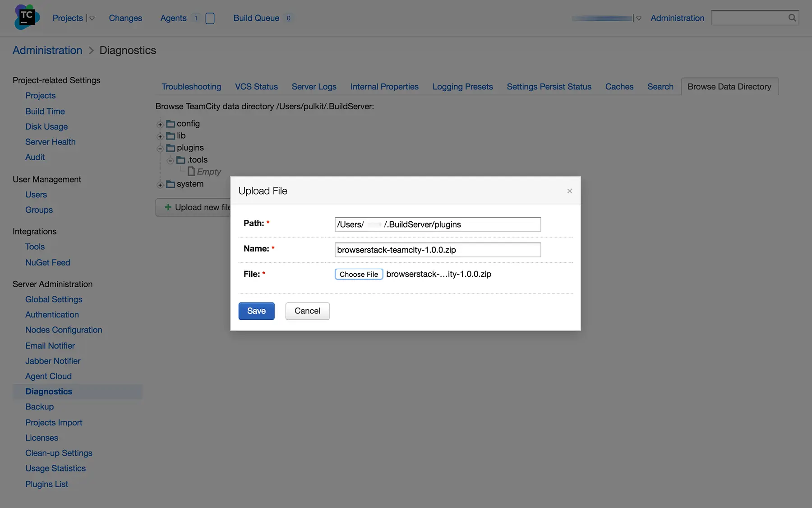Cancel the file upload
The width and height of the screenshot is (812, 508).
307,311
